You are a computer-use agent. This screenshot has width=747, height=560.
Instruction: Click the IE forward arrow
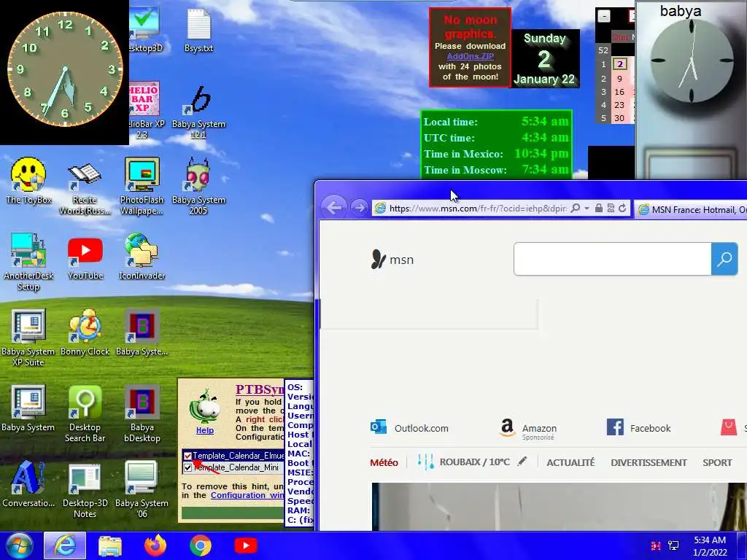[359, 208]
